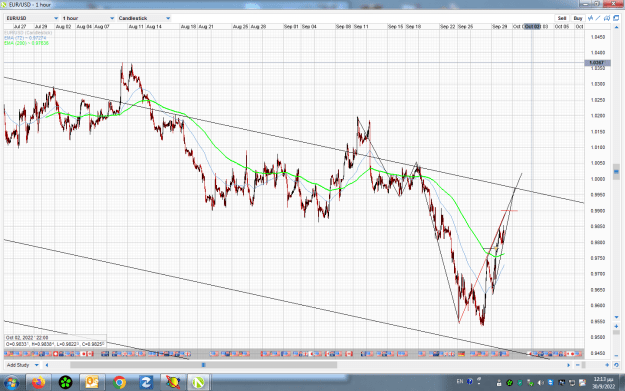Click the EURUSD (Candlestick) legend label
The width and height of the screenshot is (625, 391).
click(x=28, y=33)
